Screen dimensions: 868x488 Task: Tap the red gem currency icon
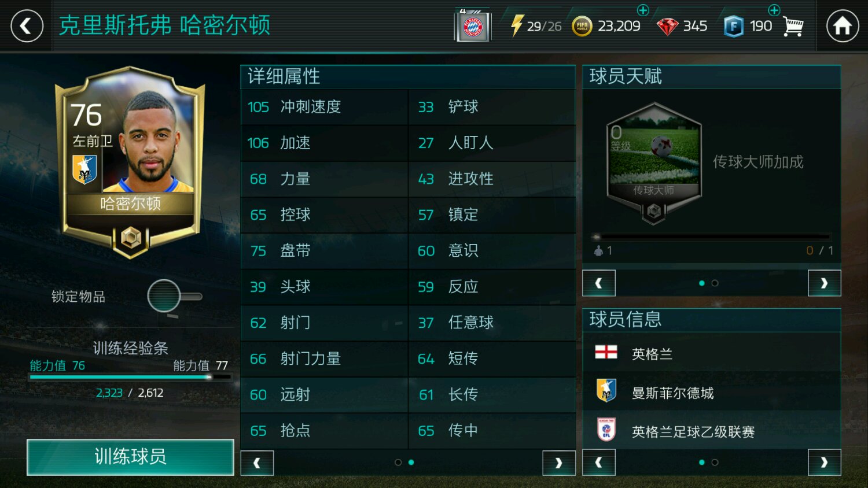click(667, 27)
